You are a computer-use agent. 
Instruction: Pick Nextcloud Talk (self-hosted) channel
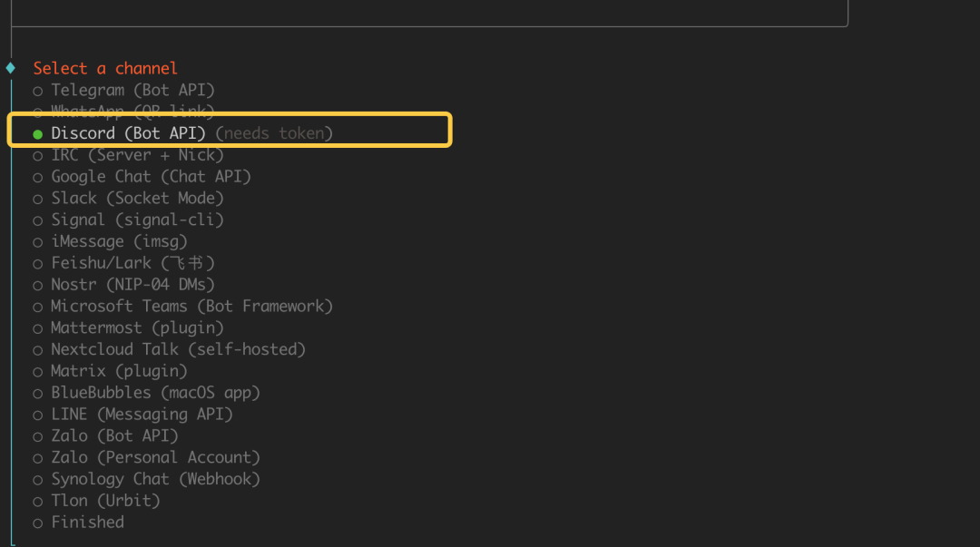point(178,349)
